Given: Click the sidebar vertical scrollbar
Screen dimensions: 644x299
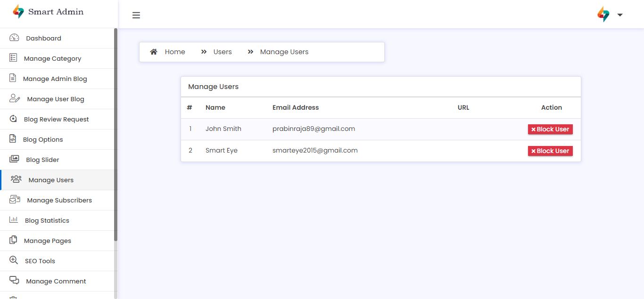Looking at the screenshot, I should pyautogui.click(x=116, y=137).
